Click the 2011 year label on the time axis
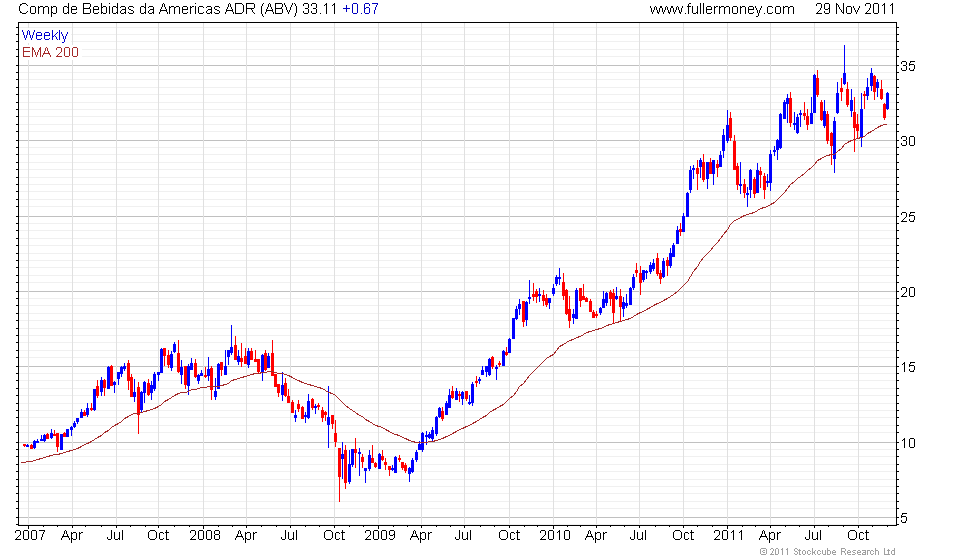This screenshot has height=560, width=980. (x=729, y=535)
